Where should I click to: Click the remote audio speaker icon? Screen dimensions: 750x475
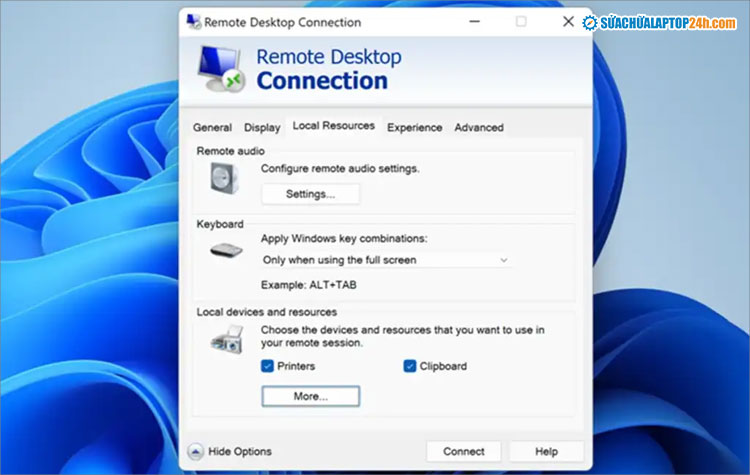(224, 178)
